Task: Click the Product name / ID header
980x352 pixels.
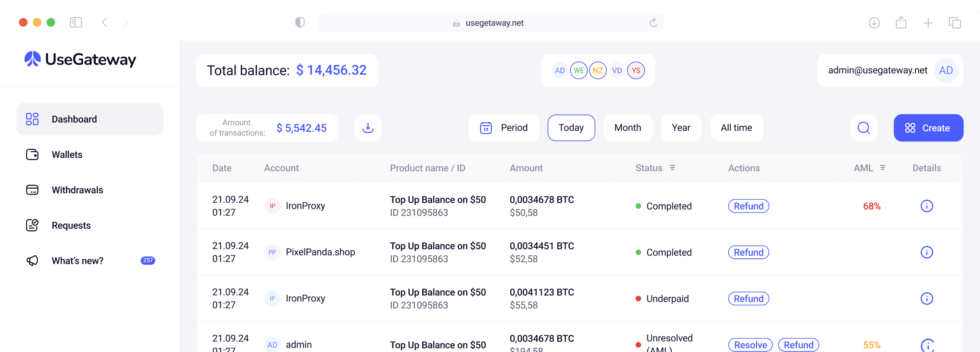Action: 427,168
